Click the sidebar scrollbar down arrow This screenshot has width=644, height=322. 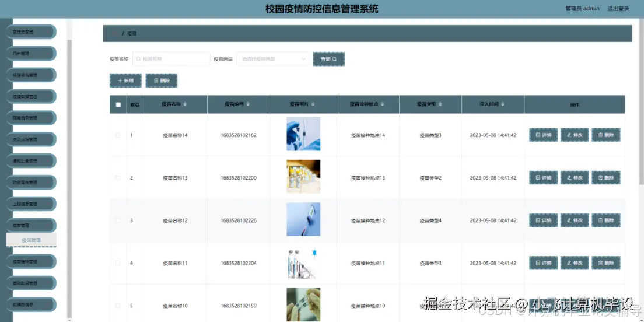click(69, 319)
